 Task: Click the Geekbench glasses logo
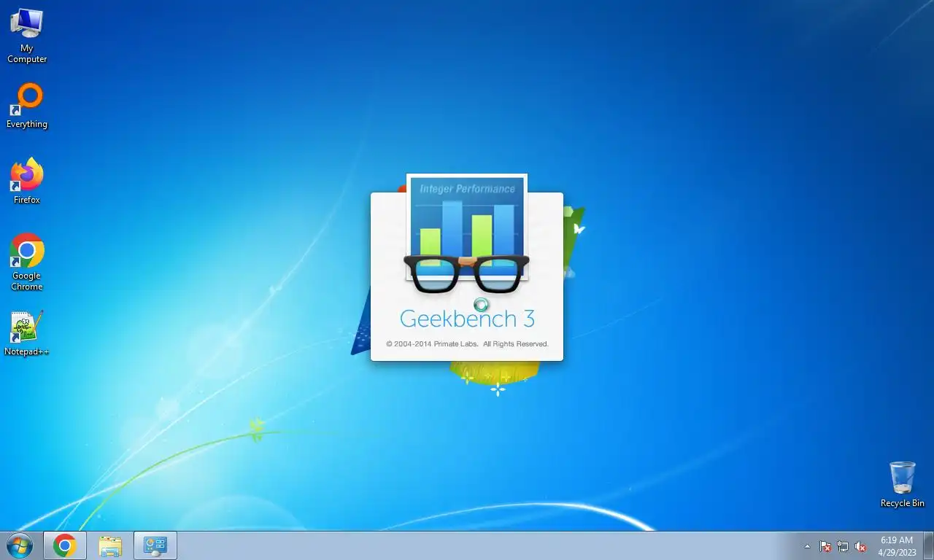pyautogui.click(x=467, y=273)
